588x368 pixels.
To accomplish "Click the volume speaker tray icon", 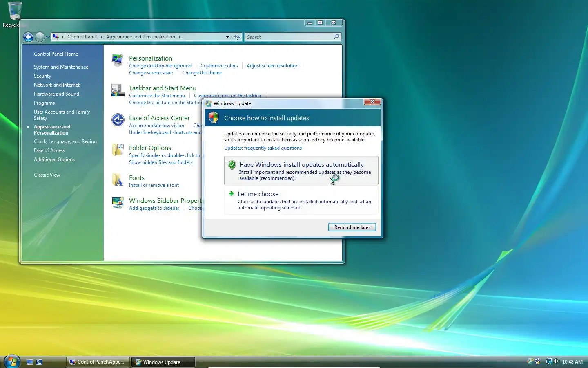I will pyautogui.click(x=556, y=361).
